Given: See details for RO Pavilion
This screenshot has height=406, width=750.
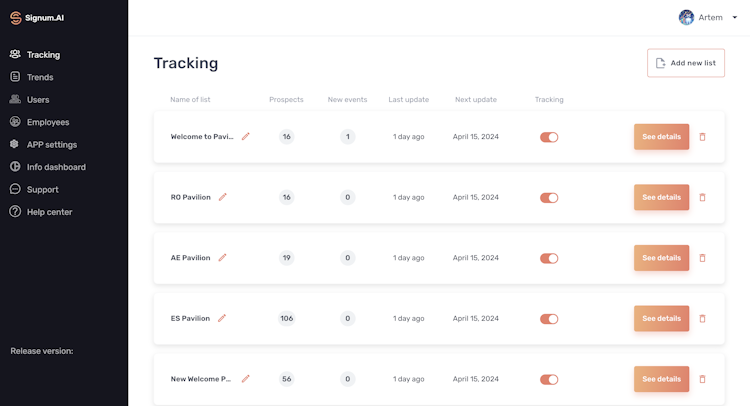Looking at the screenshot, I should [x=661, y=197].
